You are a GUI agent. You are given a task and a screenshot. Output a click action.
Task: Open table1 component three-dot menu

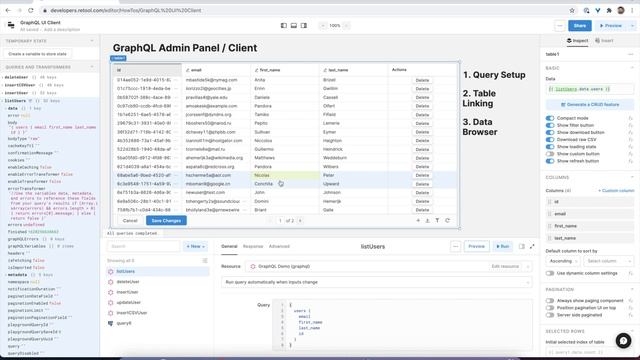pos(631,54)
